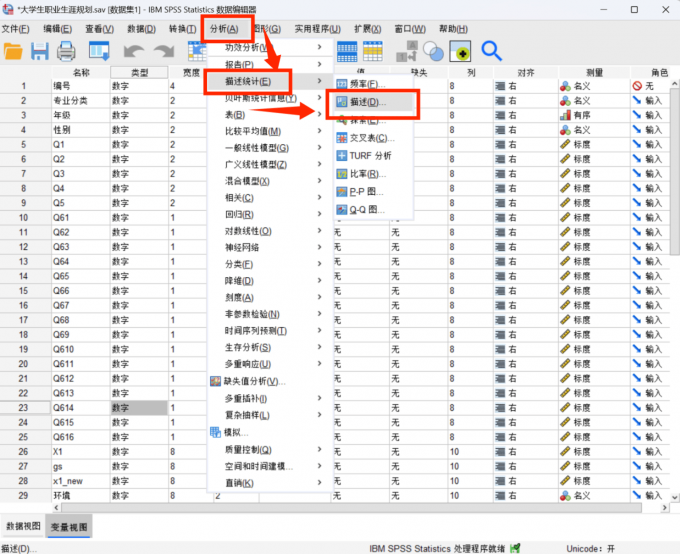The height and width of the screenshot is (554, 680).
Task: Click the open data file folder icon
Action: pos(13,51)
